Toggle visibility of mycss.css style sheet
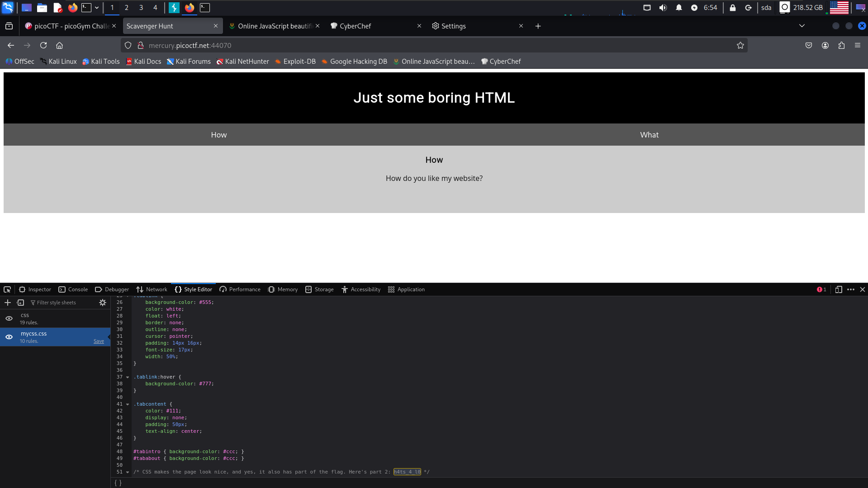The height and width of the screenshot is (488, 868). [9, 337]
